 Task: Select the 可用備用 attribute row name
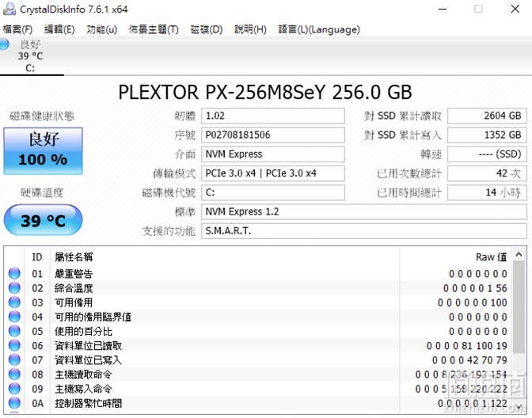(74, 302)
